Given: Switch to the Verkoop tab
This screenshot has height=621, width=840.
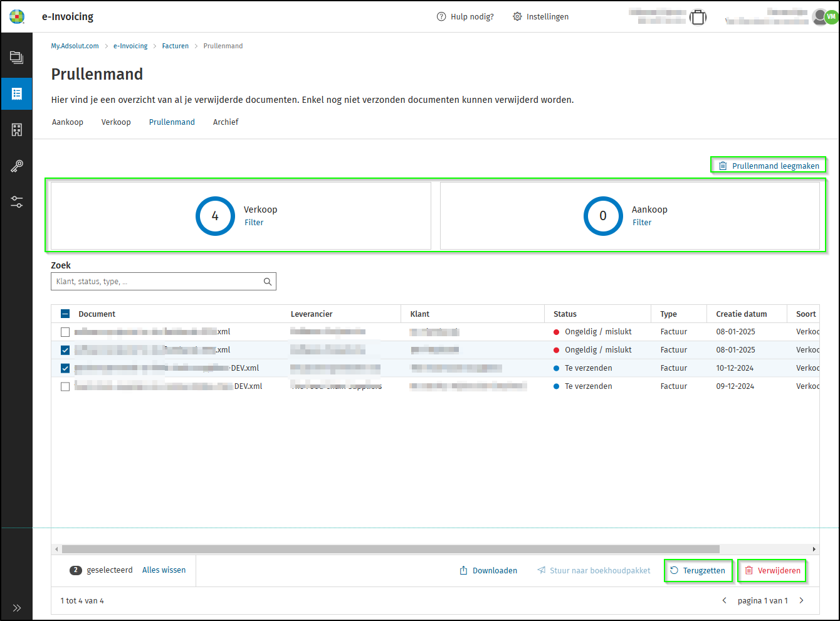Looking at the screenshot, I should click(x=116, y=122).
